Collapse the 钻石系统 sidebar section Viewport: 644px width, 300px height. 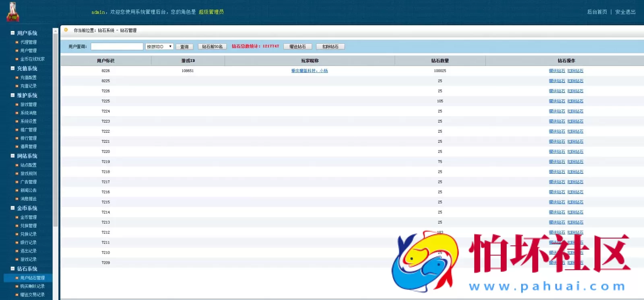(13, 269)
